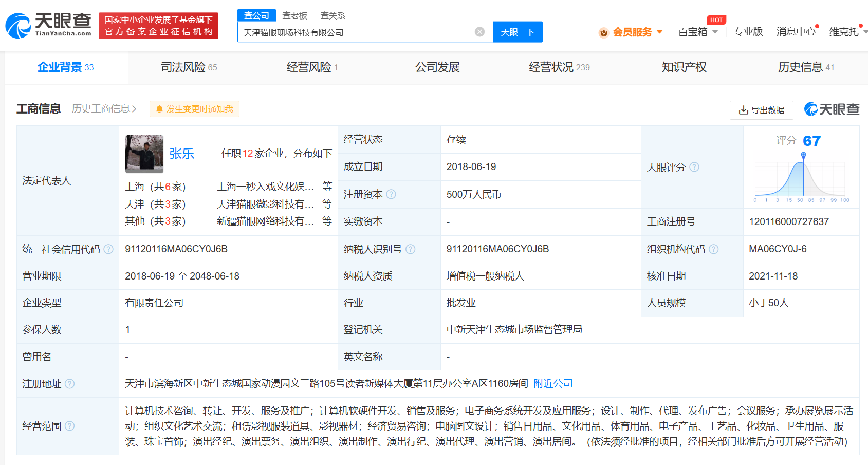The image size is (868, 465).
Task: Click the 国家中小企业发展子基金旗下 red banner
Action: click(158, 26)
